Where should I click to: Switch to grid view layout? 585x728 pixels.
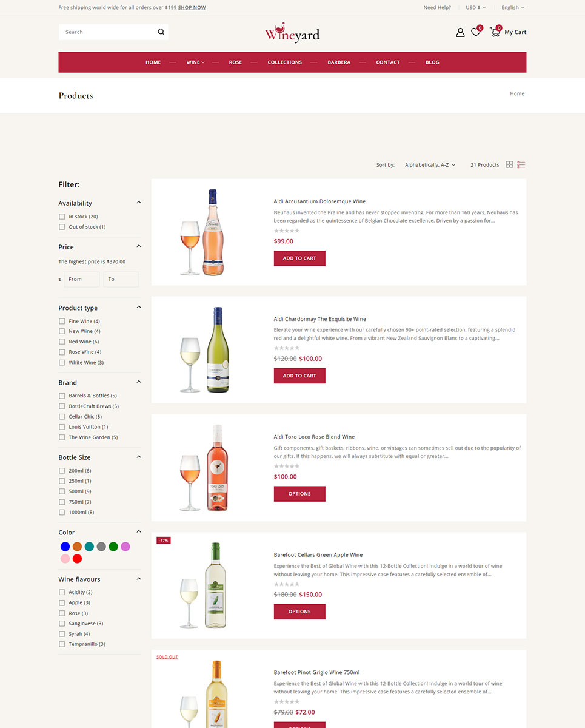pyautogui.click(x=509, y=165)
